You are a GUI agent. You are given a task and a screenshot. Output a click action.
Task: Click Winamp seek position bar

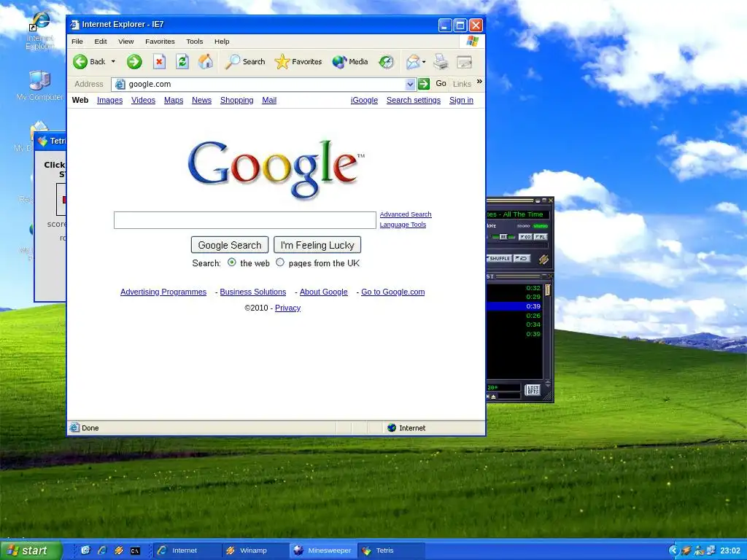click(517, 246)
